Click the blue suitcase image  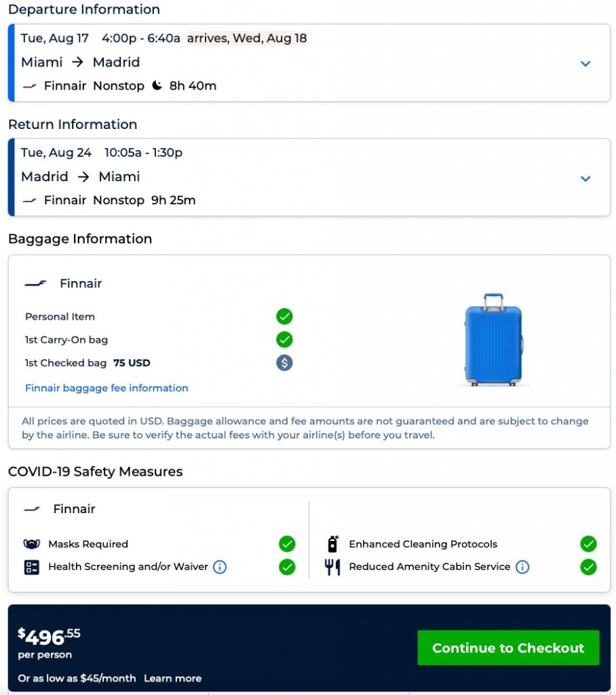pyautogui.click(x=493, y=339)
